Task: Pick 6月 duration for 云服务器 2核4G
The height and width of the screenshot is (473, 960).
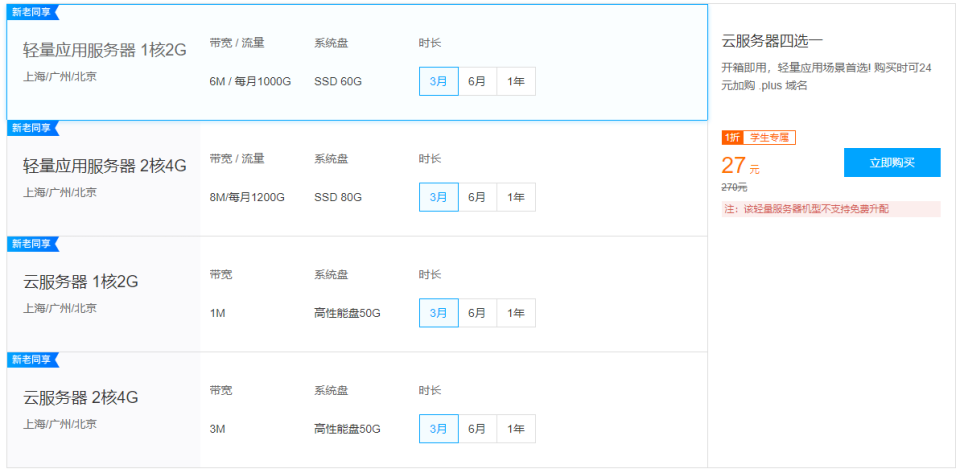Action: point(478,428)
